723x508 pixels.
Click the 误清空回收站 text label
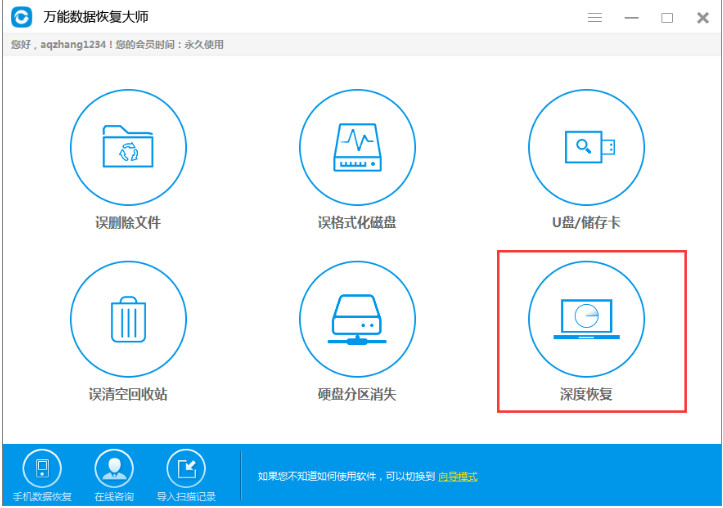point(128,394)
